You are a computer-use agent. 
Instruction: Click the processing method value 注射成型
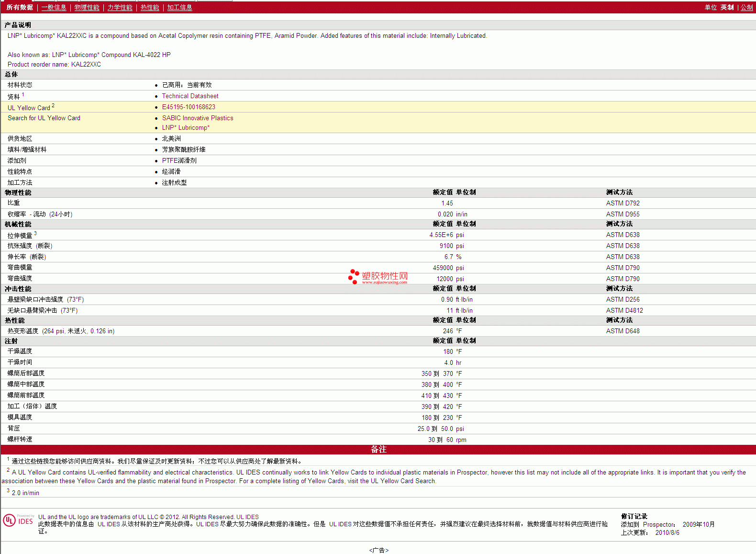(x=174, y=183)
